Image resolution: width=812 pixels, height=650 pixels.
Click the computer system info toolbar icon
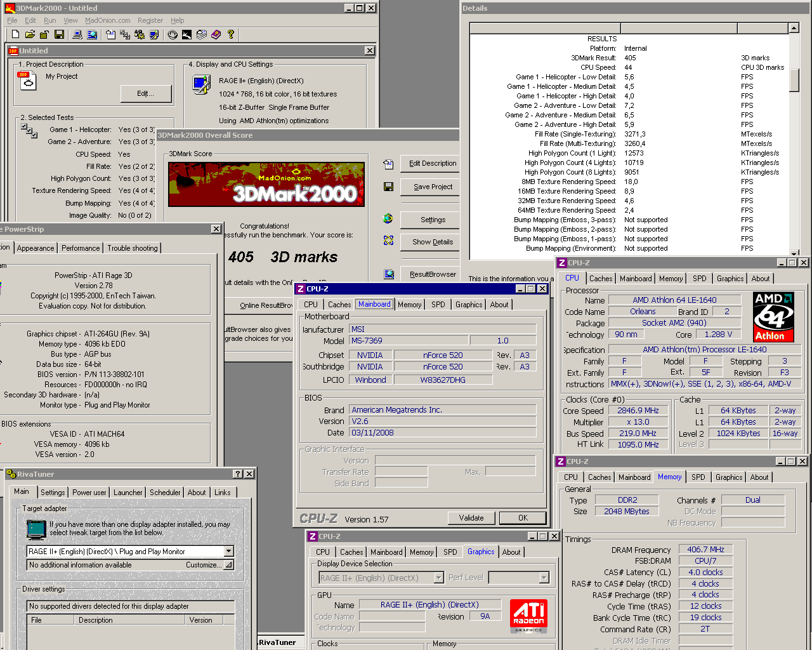[x=77, y=34]
